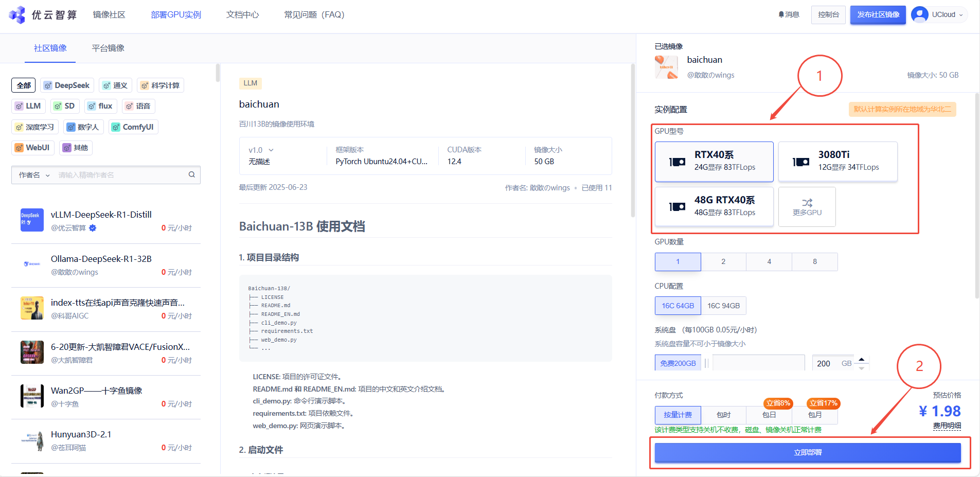Filter by the 语音 tag
This screenshot has height=477, width=980.
coord(138,106)
